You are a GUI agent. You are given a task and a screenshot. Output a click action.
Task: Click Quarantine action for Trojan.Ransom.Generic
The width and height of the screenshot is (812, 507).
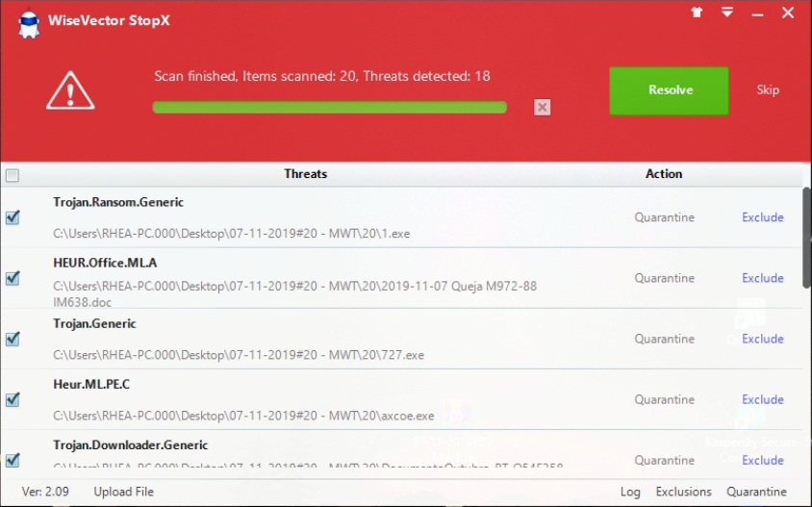pos(665,217)
